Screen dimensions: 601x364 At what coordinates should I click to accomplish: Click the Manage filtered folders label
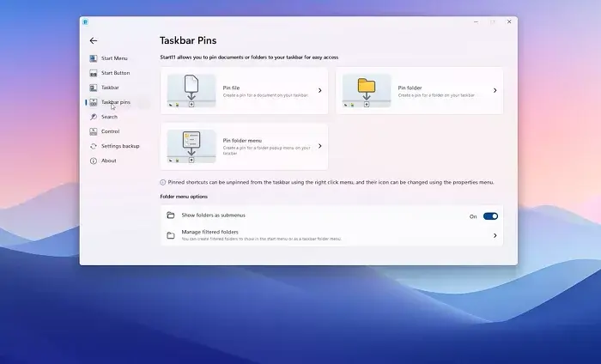tap(210, 232)
